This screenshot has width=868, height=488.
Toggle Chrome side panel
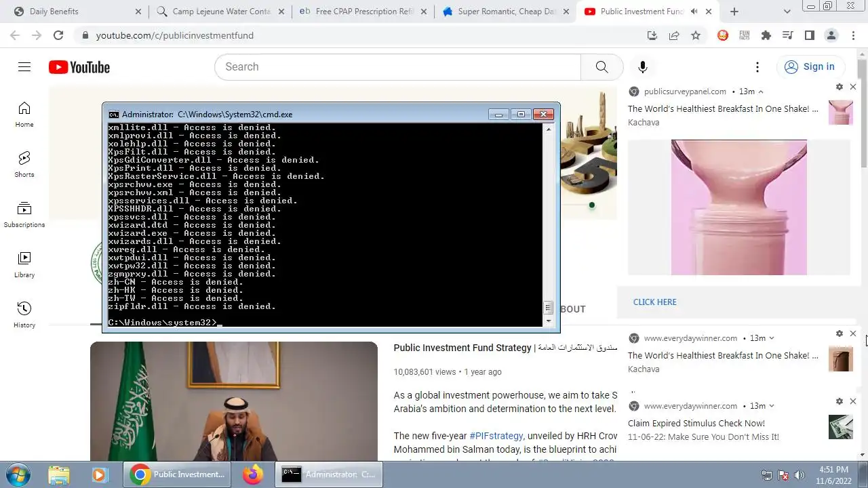click(810, 35)
